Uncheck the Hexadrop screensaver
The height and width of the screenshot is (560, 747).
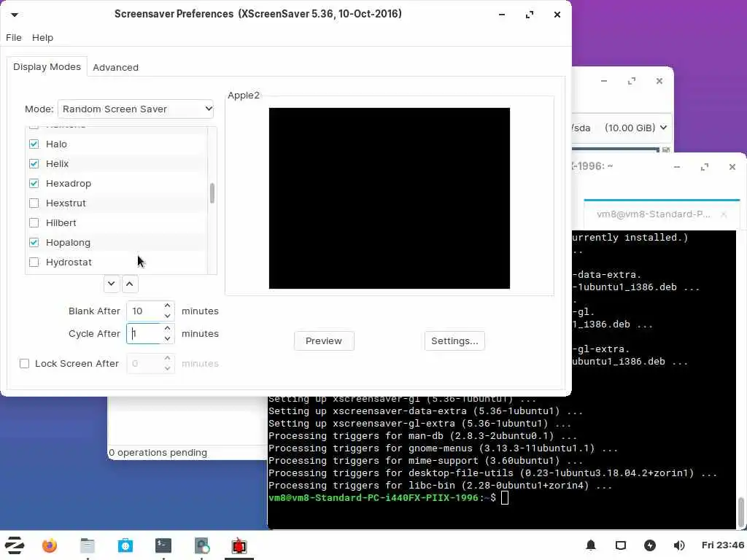tap(34, 183)
